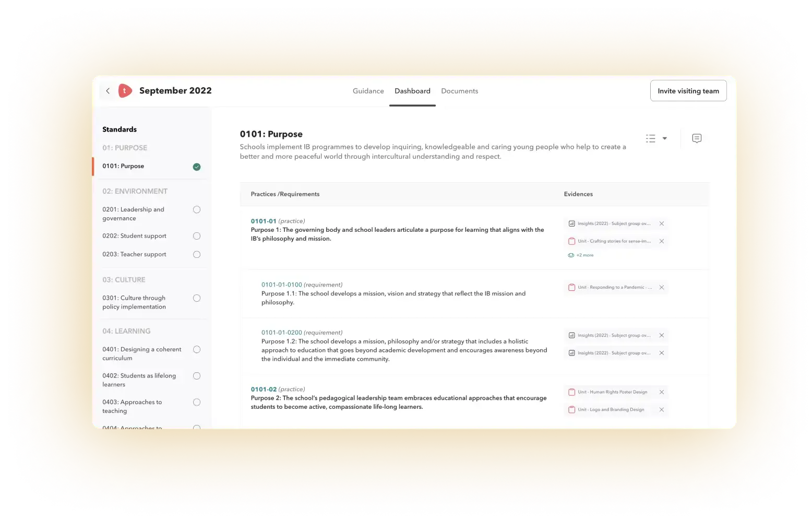Viewport: 812px width, 521px height.
Task: Switch to the Documents tab
Action: 459,91
